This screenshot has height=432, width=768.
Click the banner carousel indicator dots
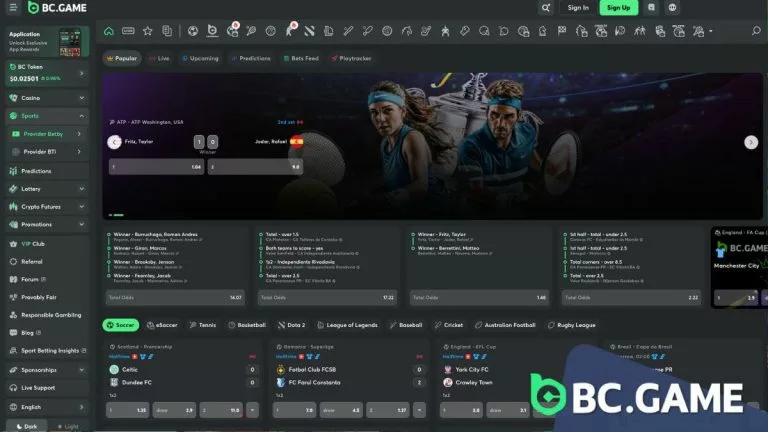(x=116, y=215)
